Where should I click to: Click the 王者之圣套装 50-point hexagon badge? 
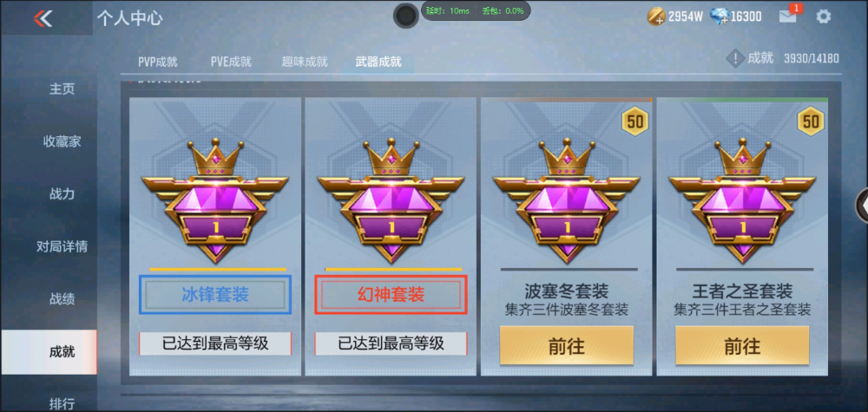point(811,121)
